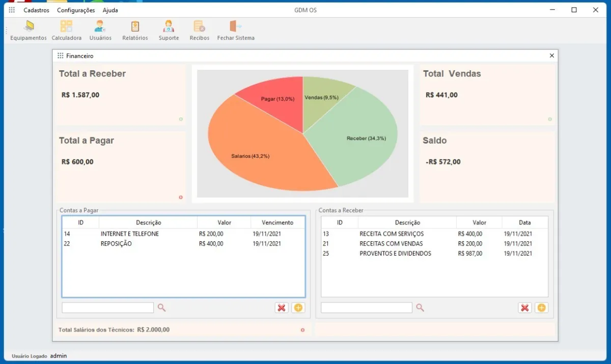Click search magnifier under Contas a Pagar
Viewport: 611px width, 364px height.
tap(161, 307)
